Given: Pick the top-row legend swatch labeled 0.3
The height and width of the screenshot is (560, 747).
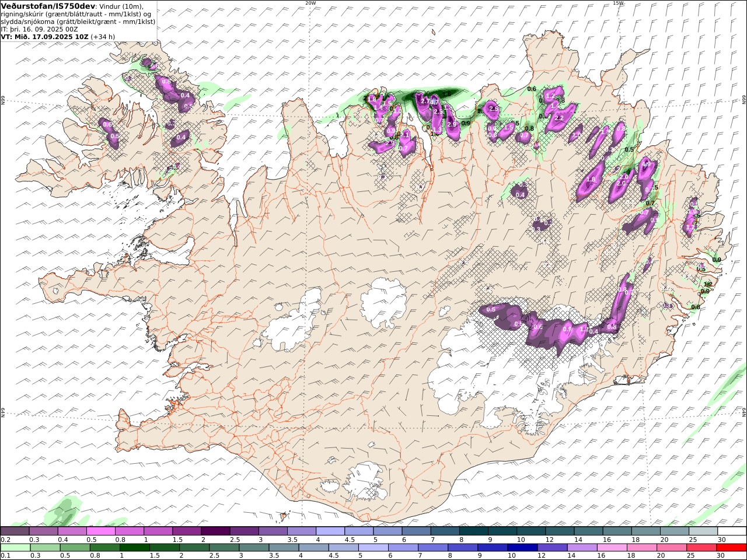Looking at the screenshot, I should tap(43, 531).
